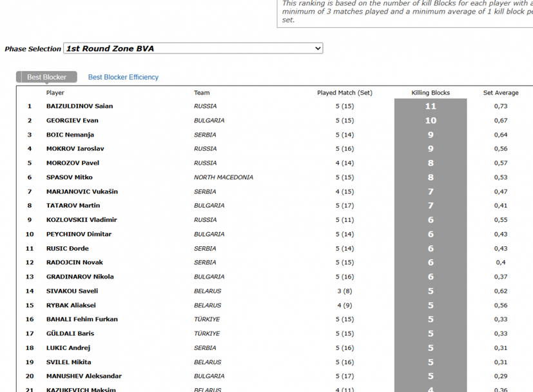Image resolution: width=533 pixels, height=392 pixels.
Task: Select player KOZLOVSKII Vladimir
Action: [x=82, y=220]
